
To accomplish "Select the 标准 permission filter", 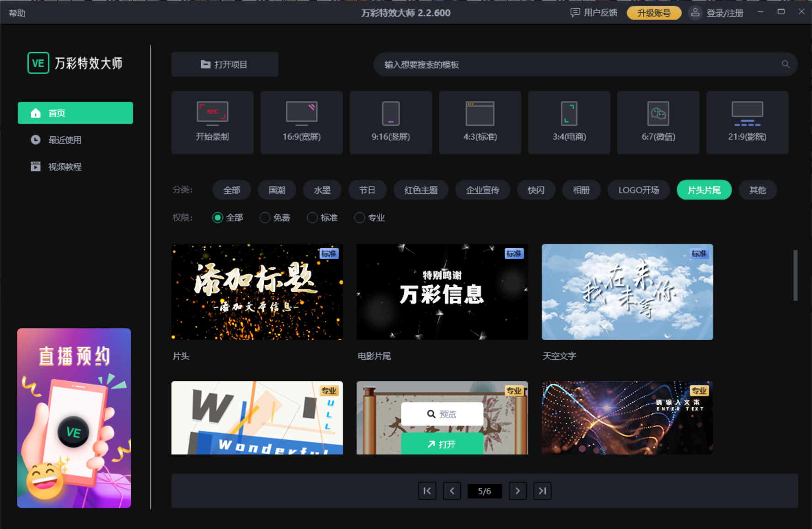I will click(x=322, y=218).
